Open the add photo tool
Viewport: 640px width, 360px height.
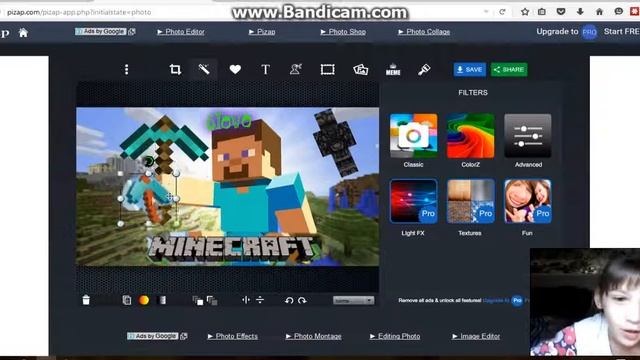(360, 69)
